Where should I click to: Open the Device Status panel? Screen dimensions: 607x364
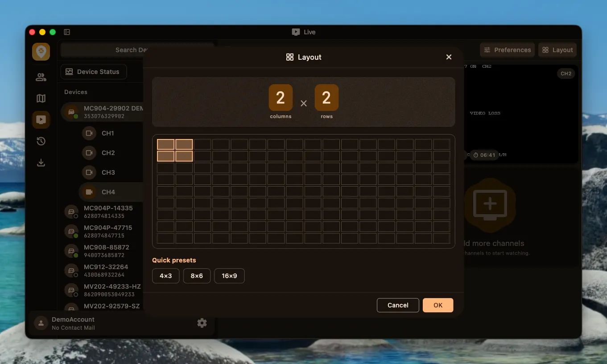coord(94,72)
